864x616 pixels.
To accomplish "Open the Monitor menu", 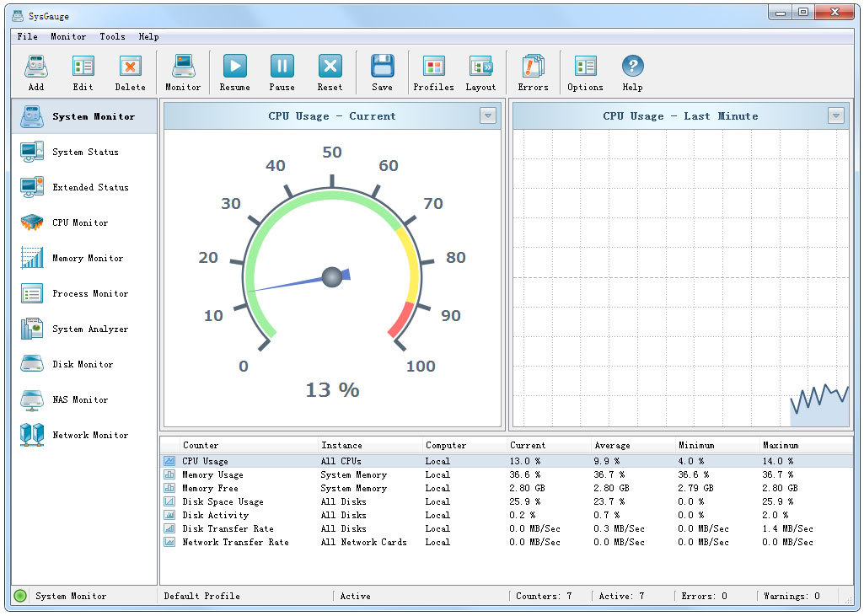I will [68, 36].
